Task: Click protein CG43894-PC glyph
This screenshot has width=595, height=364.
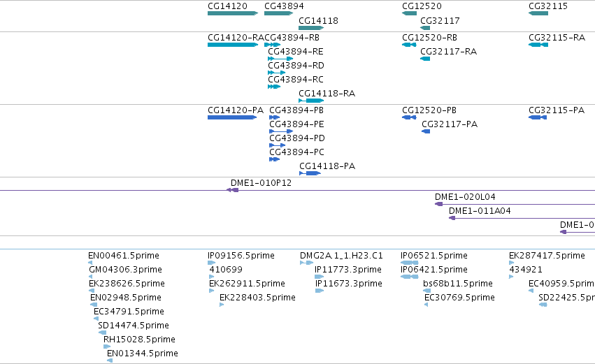Action: (x=274, y=159)
